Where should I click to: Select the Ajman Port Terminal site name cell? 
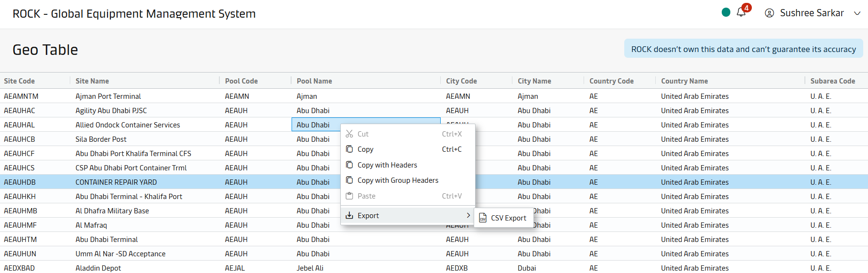tap(108, 96)
